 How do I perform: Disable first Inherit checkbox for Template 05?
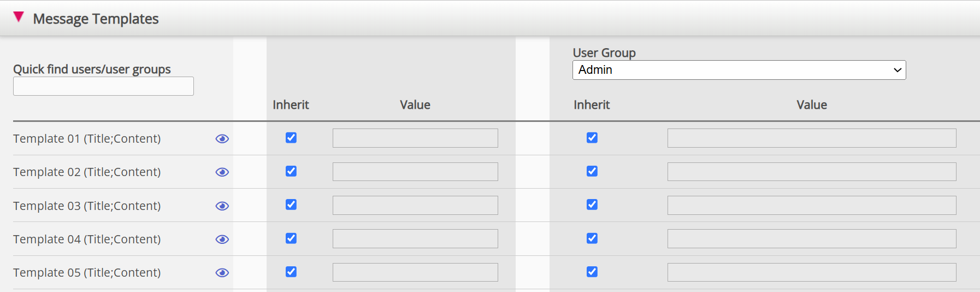click(x=291, y=272)
